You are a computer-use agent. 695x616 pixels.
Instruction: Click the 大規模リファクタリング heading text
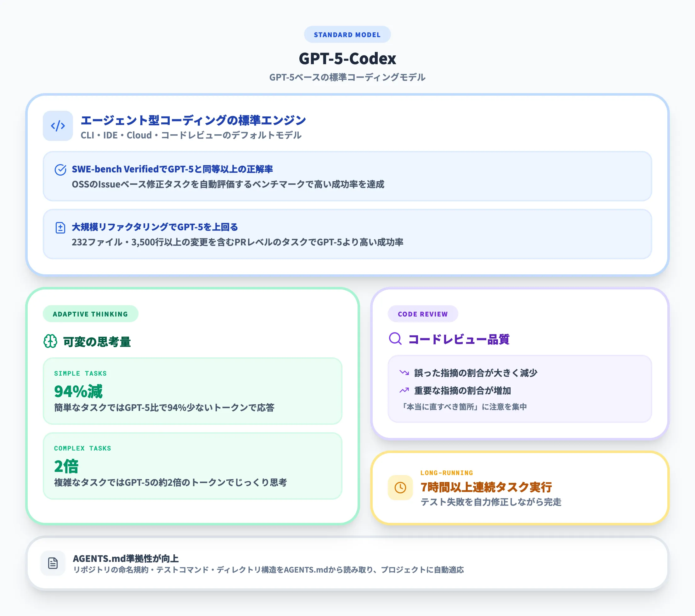click(x=155, y=227)
